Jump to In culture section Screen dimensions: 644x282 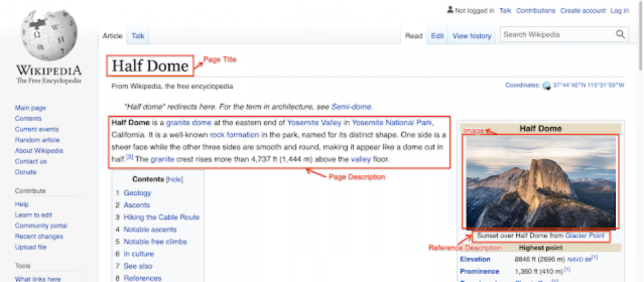point(139,254)
